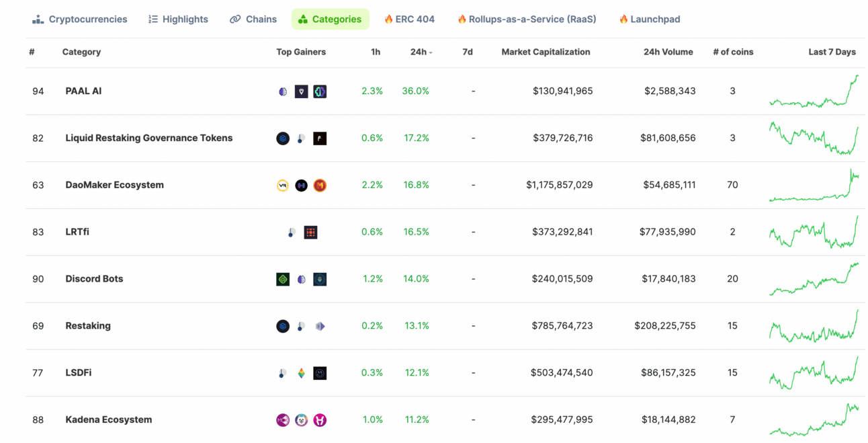Click first top gainer icon in PAAL AI row
The image size is (868, 443).
click(x=283, y=91)
